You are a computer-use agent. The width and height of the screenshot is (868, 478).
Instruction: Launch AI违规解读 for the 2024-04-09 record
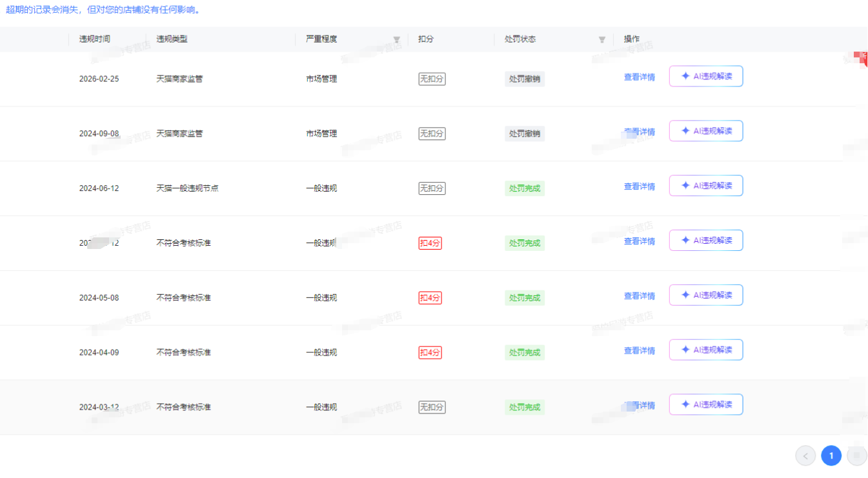click(x=706, y=350)
